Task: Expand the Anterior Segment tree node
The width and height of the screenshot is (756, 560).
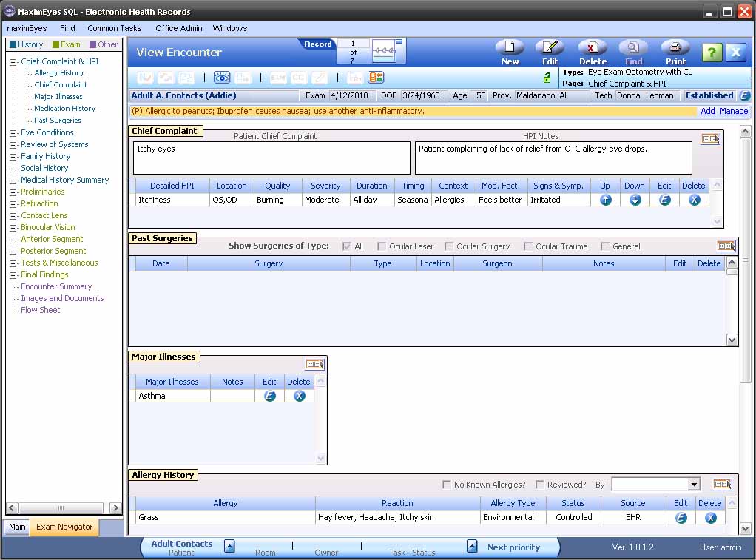Action: coord(13,240)
